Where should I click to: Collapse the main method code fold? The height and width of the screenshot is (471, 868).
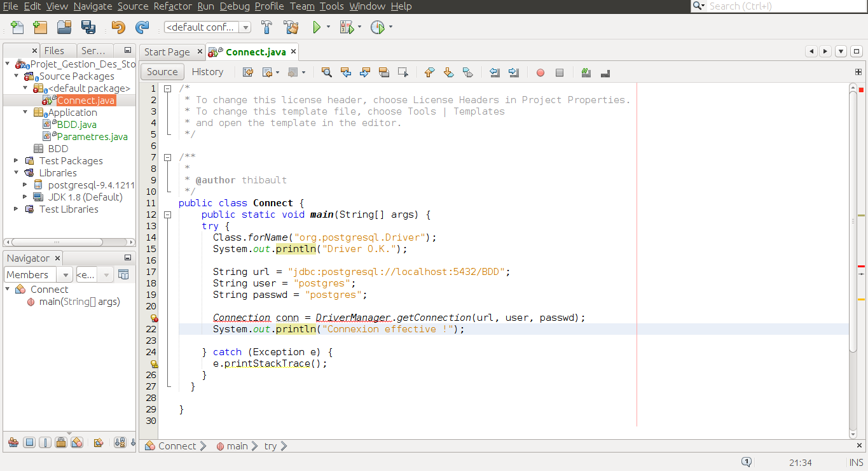coord(167,214)
